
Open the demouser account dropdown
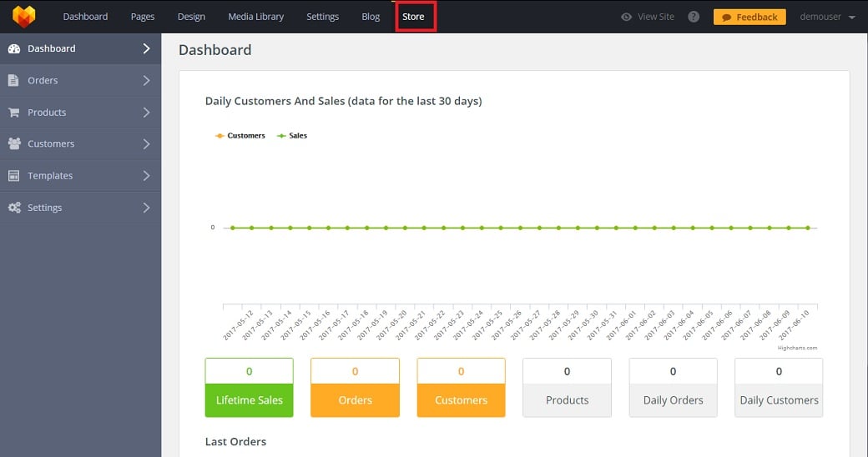pos(827,17)
